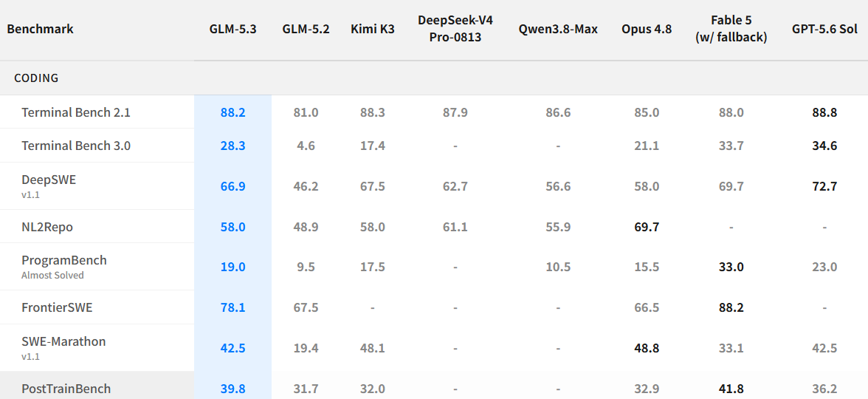Click Opus 4.8 score 85.0

(x=647, y=112)
